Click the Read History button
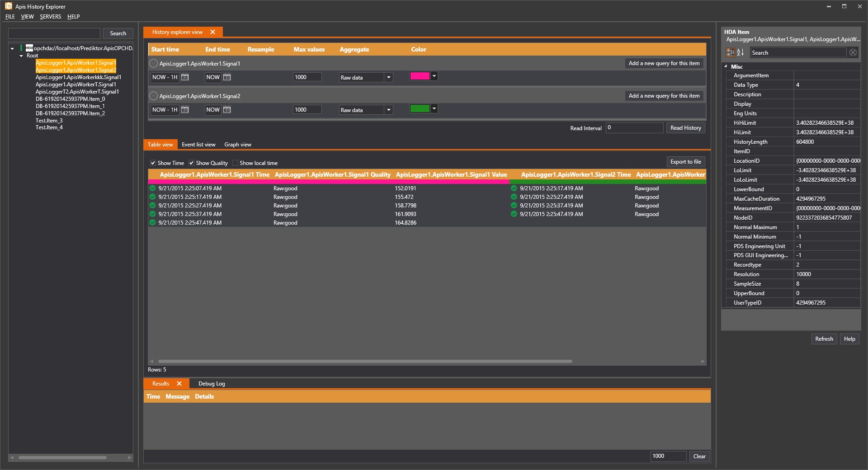 point(685,128)
